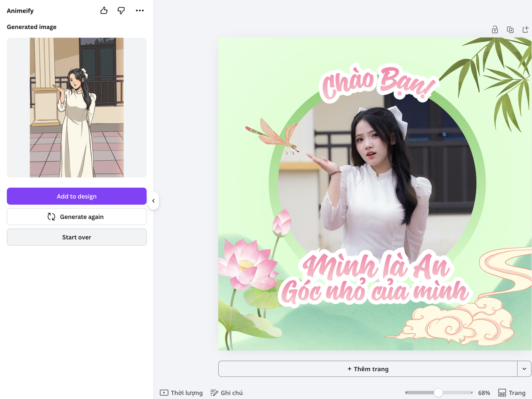Click the thumbs down feedback icon
This screenshot has height=399, width=532.
point(121,11)
